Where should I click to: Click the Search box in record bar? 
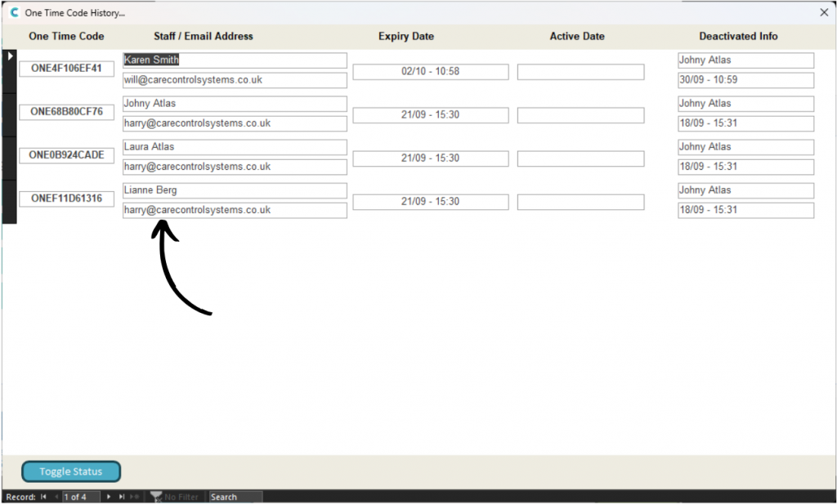235,497
